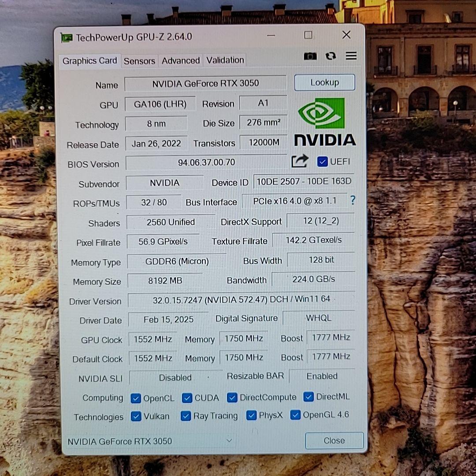
Task: Uncheck the OpenCL checkbox
Action: click(x=136, y=398)
